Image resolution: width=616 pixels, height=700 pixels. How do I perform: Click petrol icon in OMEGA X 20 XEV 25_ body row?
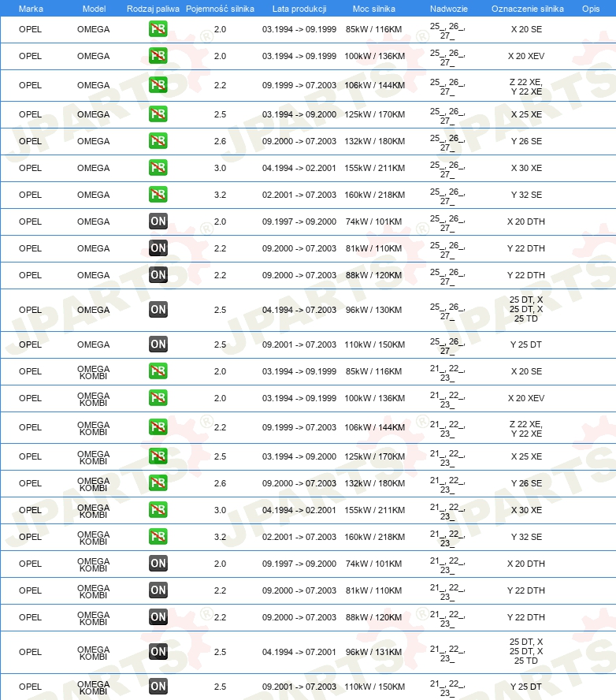click(x=158, y=56)
